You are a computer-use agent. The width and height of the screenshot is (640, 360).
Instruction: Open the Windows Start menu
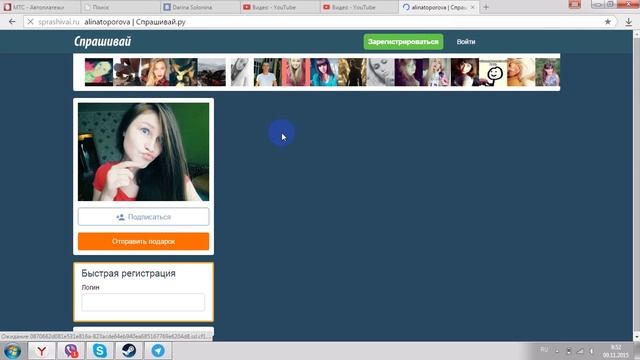pos(13,351)
